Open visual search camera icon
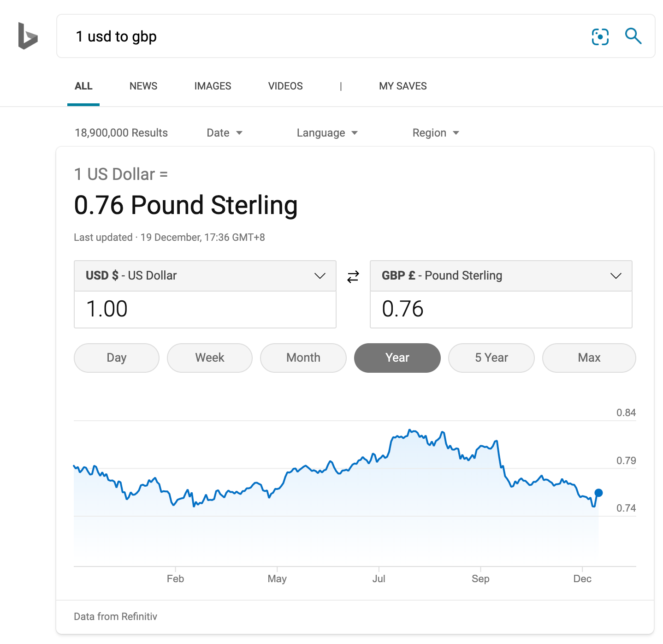Screen dimensions: 663x644 tap(600, 36)
